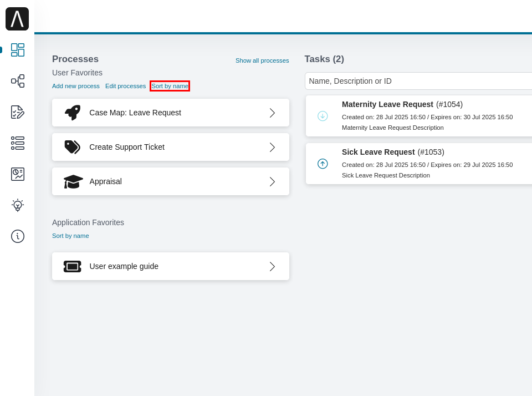Click Sort by name under User Favorites
This screenshot has height=396, width=532.
[x=170, y=86]
